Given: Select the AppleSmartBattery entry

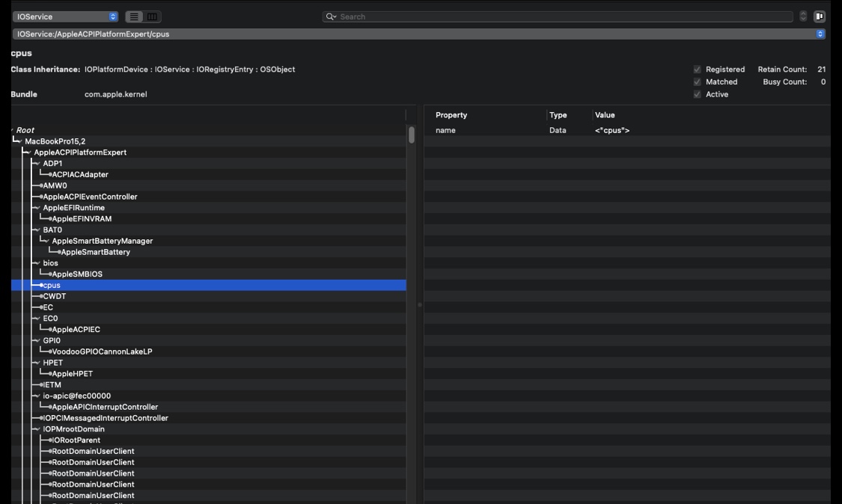Looking at the screenshot, I should coord(95,252).
